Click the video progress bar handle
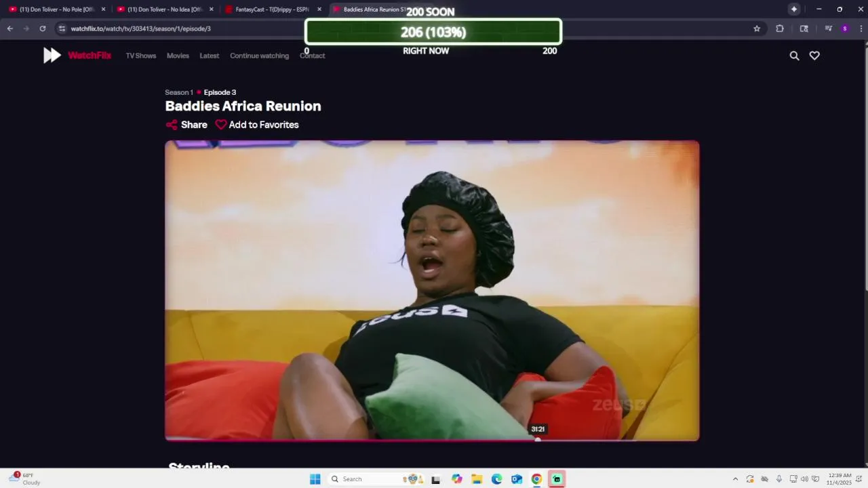This screenshot has height=488, width=868. coord(538,439)
